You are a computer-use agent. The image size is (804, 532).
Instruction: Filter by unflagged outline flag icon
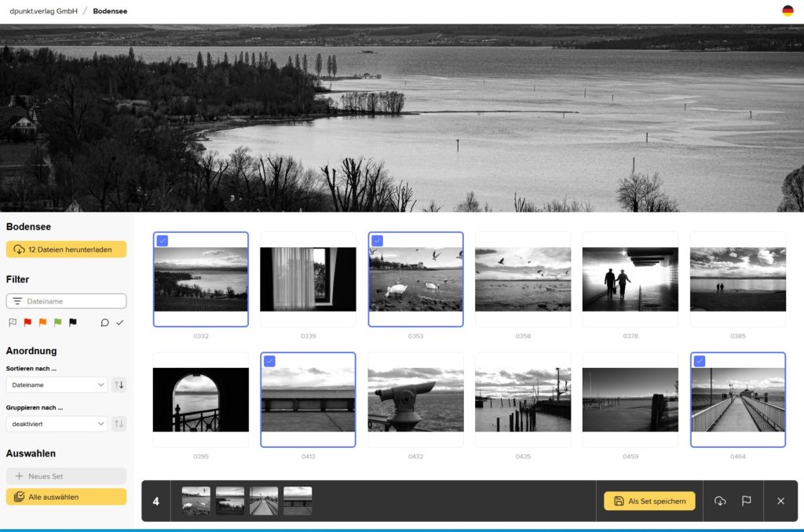(13, 322)
